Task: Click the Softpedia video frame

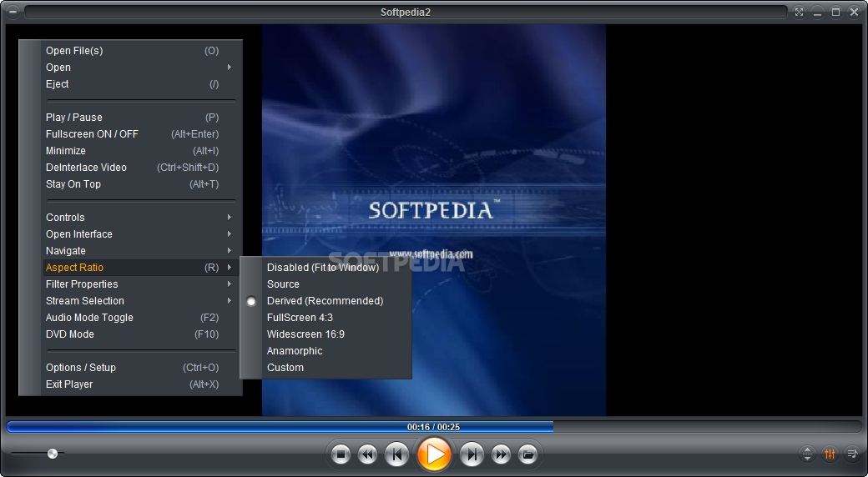Action: point(434,219)
